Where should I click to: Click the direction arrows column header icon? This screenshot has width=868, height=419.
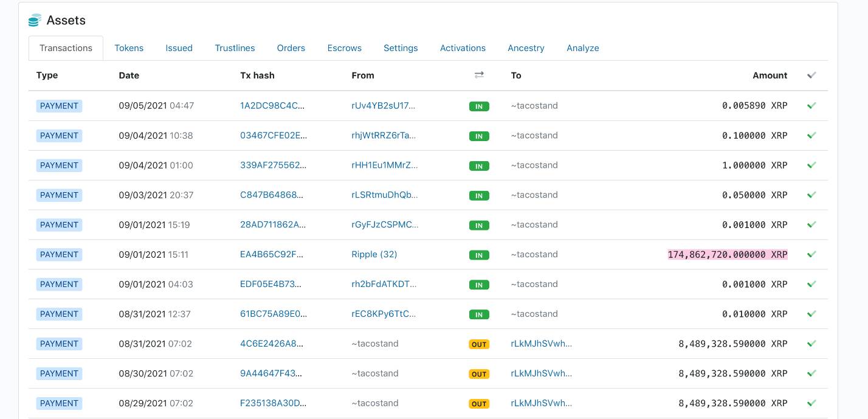pos(479,75)
